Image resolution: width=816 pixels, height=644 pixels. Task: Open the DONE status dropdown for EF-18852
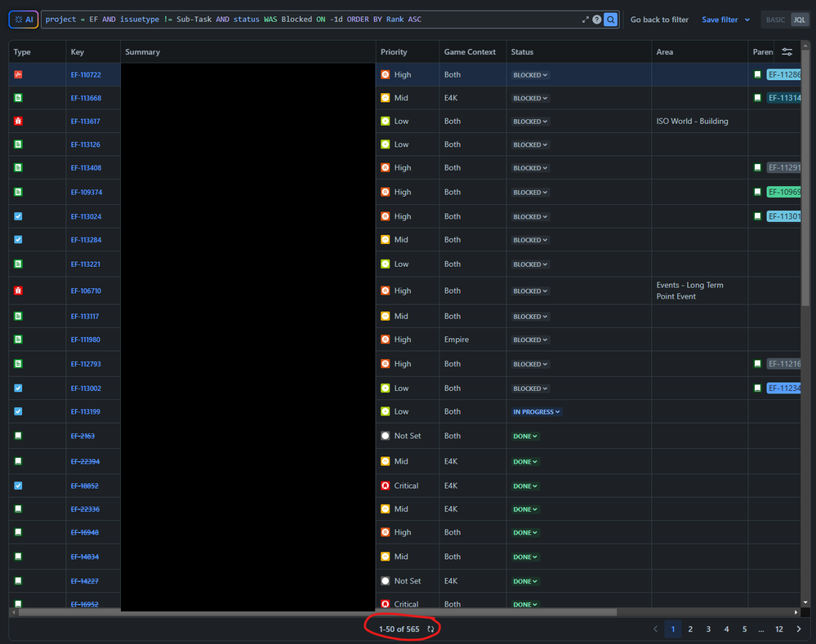tap(525, 486)
